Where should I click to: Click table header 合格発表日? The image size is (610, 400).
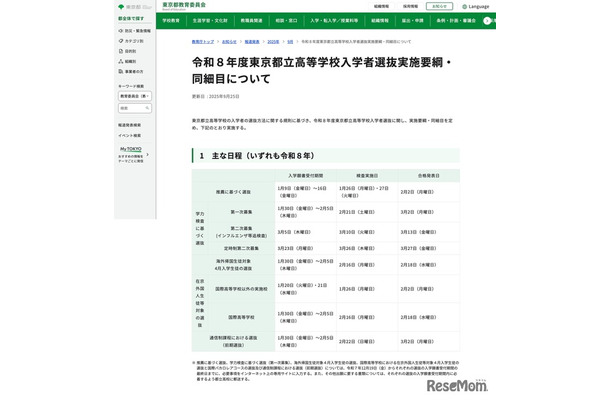coord(429,176)
